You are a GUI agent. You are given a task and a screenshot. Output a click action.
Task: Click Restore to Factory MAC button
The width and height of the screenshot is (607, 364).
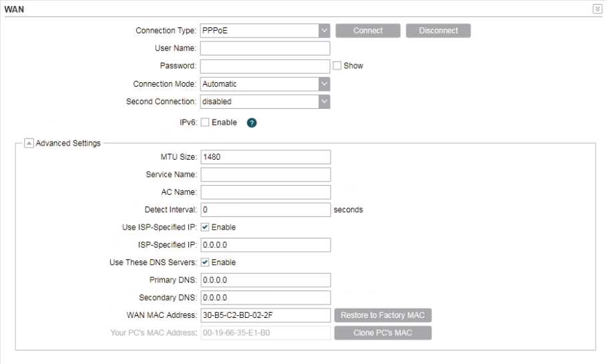pyautogui.click(x=383, y=315)
